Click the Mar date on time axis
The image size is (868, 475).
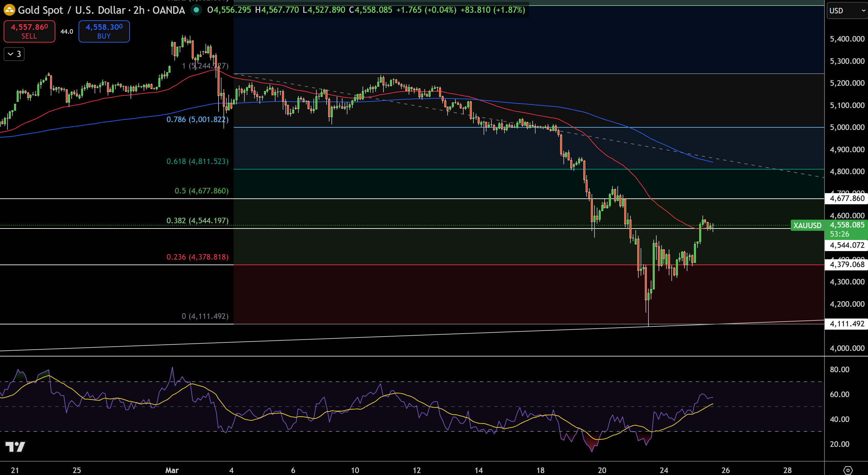point(172,470)
